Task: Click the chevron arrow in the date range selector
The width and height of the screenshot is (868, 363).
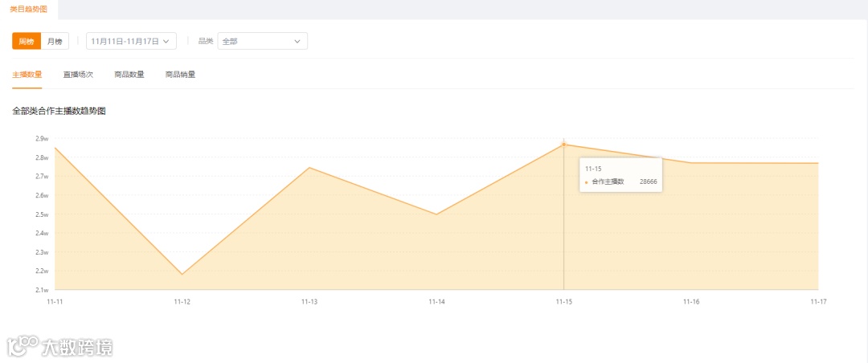Action: click(166, 41)
